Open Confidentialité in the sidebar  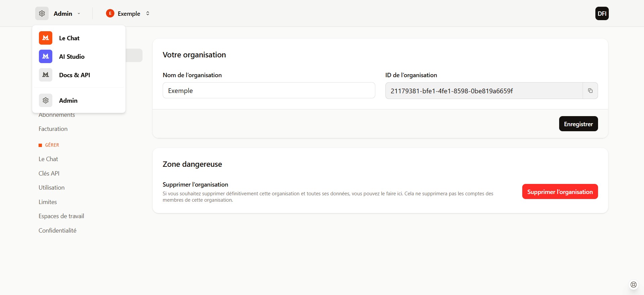tap(57, 231)
